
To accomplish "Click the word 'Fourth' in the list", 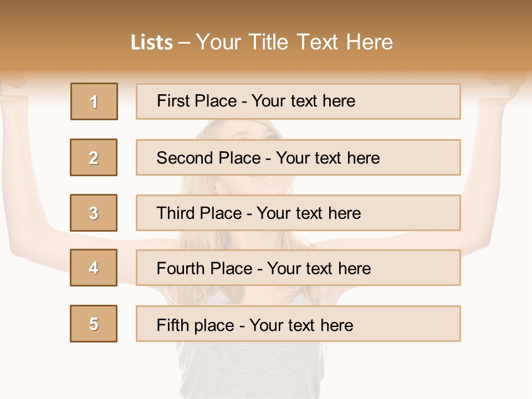I will [181, 269].
